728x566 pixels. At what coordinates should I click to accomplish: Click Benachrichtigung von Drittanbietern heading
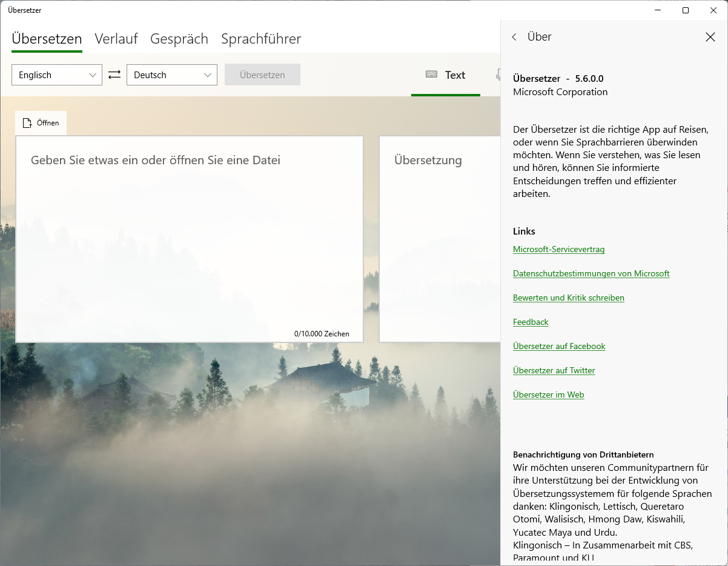(583, 454)
